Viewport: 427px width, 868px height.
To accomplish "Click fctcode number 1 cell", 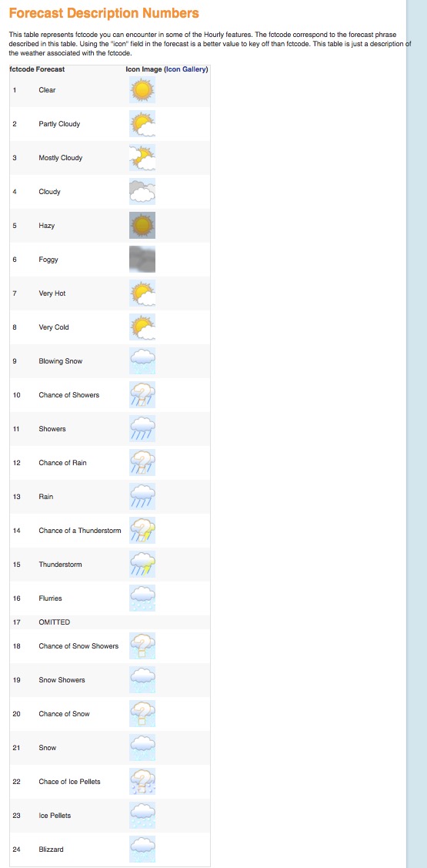I will 15,89.
